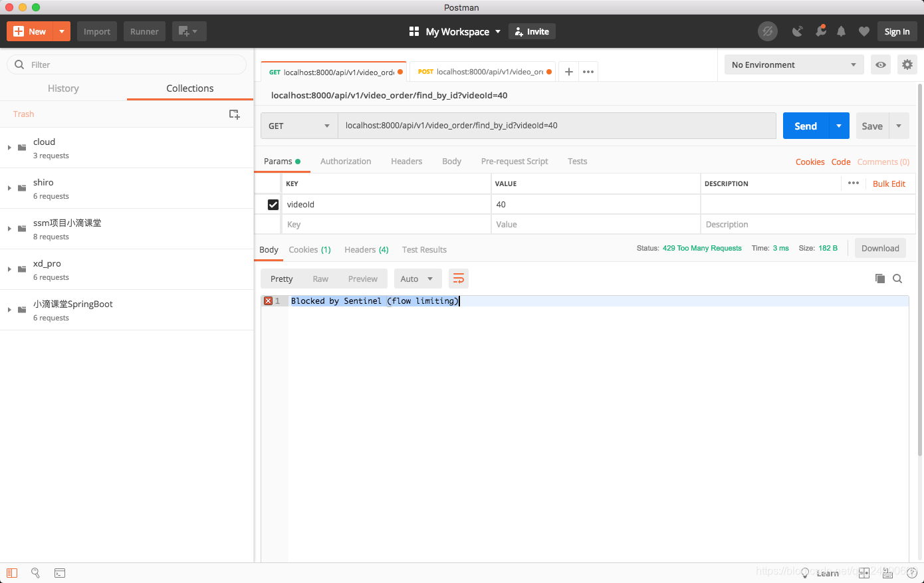The width and height of the screenshot is (924, 583).
Task: Click the sync status icon
Action: point(768,31)
